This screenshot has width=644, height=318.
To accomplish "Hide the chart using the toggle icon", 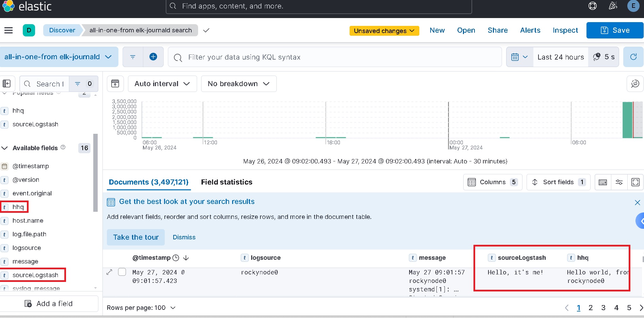I will (x=115, y=84).
